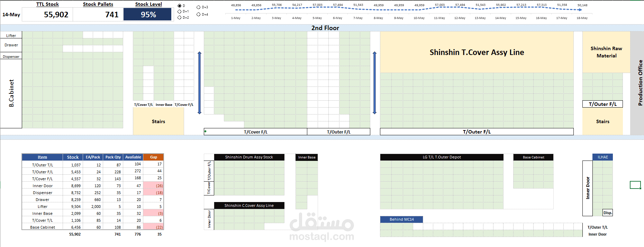Click the Stairs block below the Inner Base label
The image size is (644, 247).
[x=158, y=121]
